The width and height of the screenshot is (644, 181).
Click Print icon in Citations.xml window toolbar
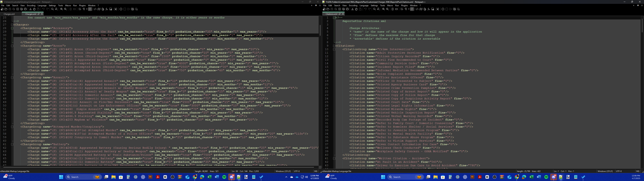click(x=347, y=9)
